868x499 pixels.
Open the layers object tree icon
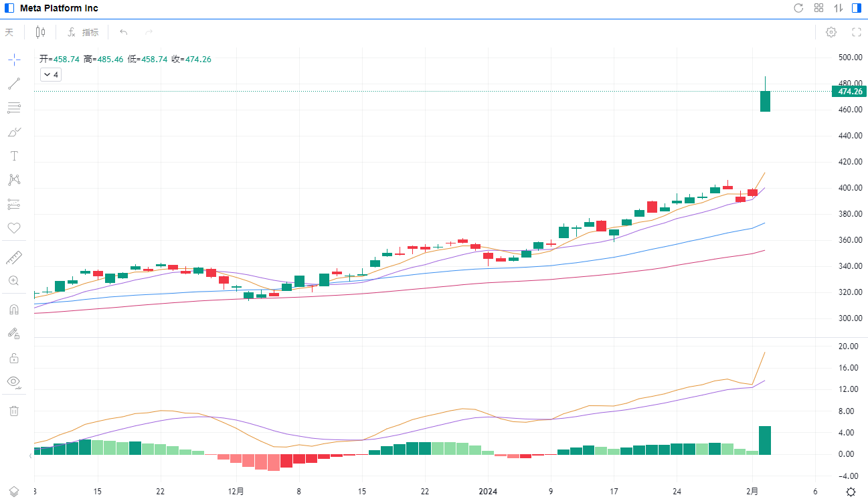click(x=14, y=492)
